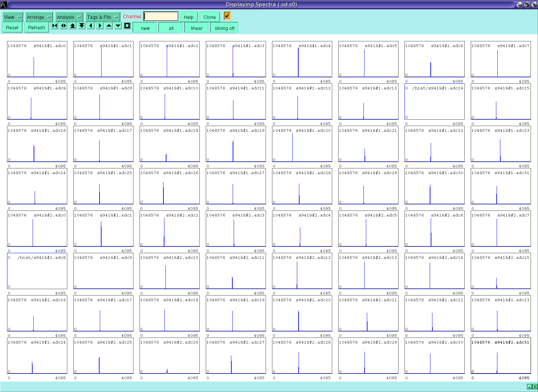538x392 pixels.
Task: Click the Clone button
Action: click(x=209, y=17)
